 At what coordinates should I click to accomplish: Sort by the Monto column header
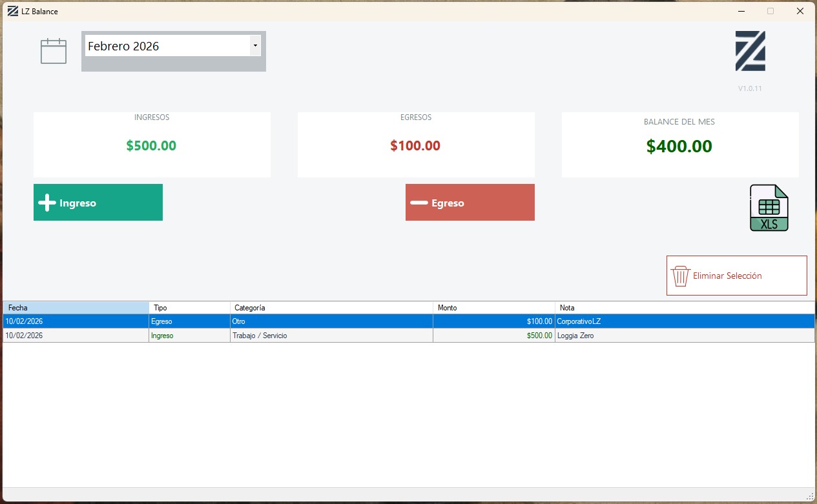[x=493, y=308]
